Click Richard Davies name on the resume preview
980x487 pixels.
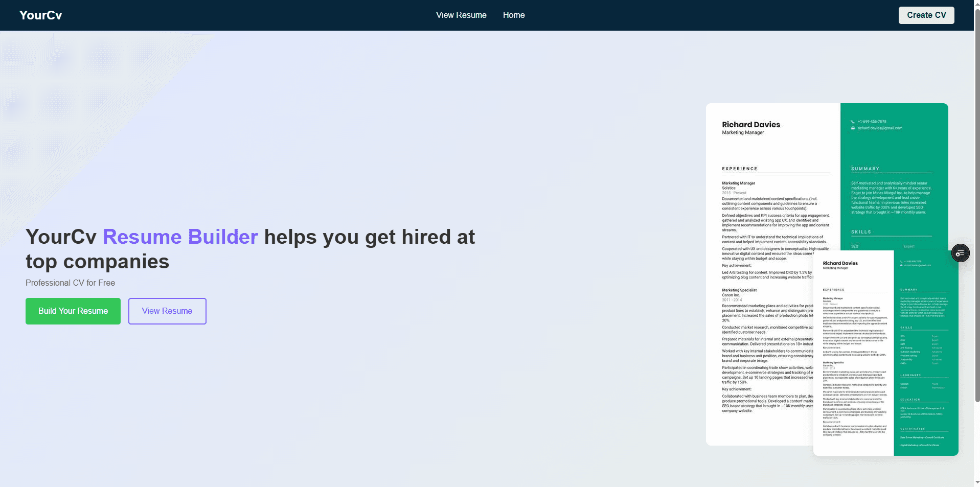750,124
